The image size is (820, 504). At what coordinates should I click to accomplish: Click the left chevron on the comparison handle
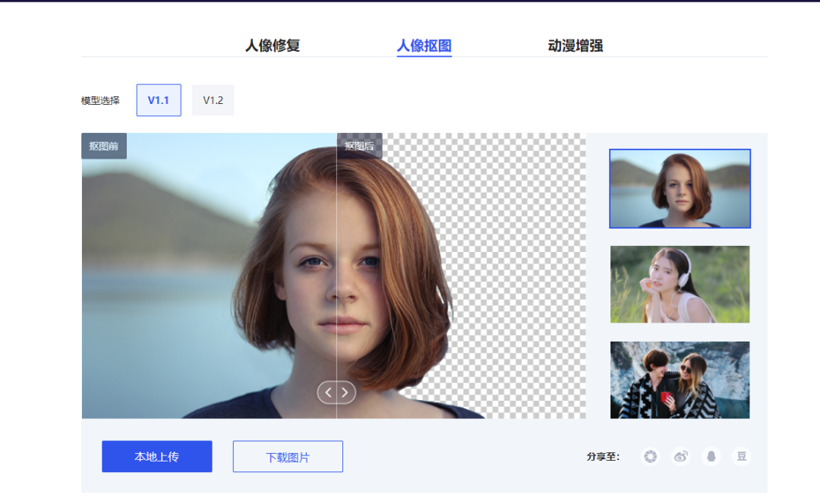click(328, 392)
